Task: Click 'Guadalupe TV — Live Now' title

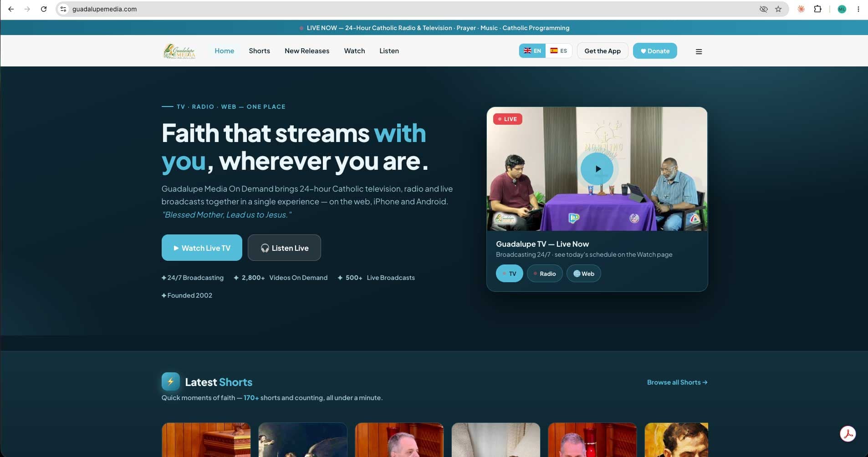Action: click(x=542, y=244)
